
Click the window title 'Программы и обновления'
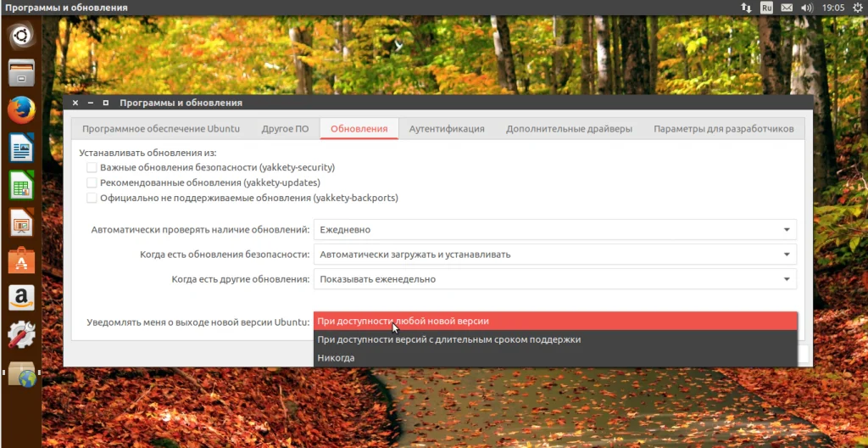point(181,104)
